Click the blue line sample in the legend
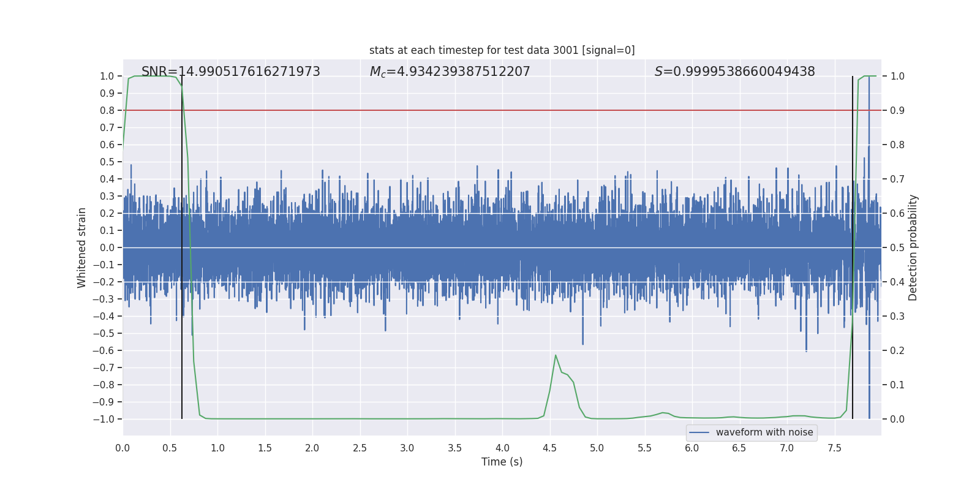Image resolution: width=980 pixels, height=490 pixels. pyautogui.click(x=699, y=432)
